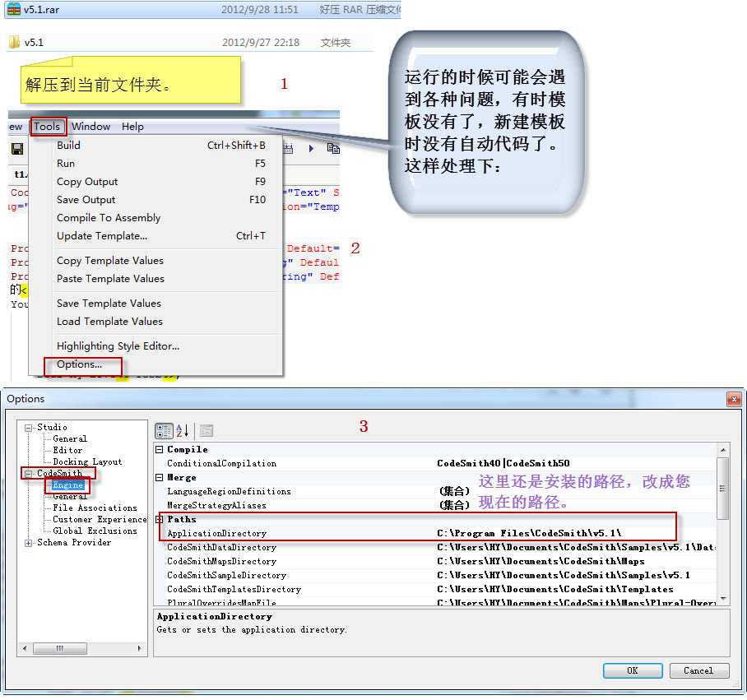Edit the ConditionalCompilation value
The height and width of the screenshot is (700, 747).
(x=574, y=463)
